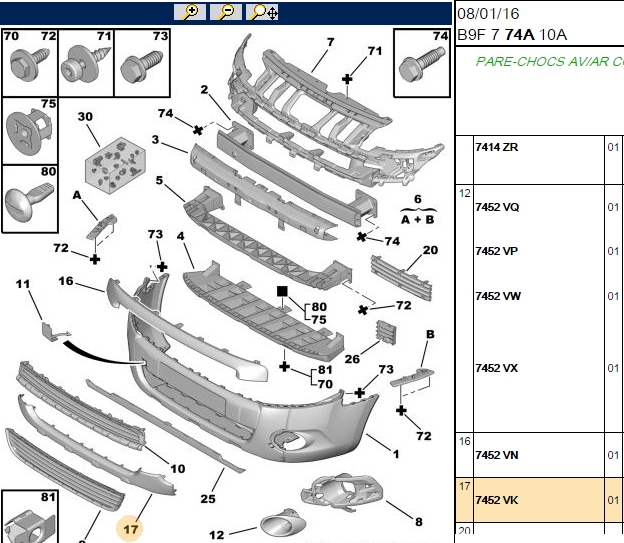Screen dimensions: 624x543
Task: Click callout number 8 for fog lamp bracket
Action: click(419, 522)
